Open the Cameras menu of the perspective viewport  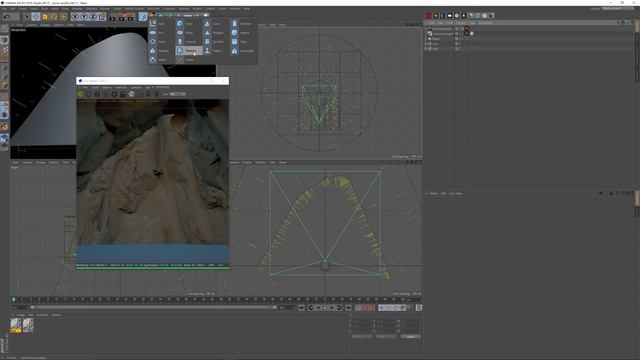(x=32, y=24)
